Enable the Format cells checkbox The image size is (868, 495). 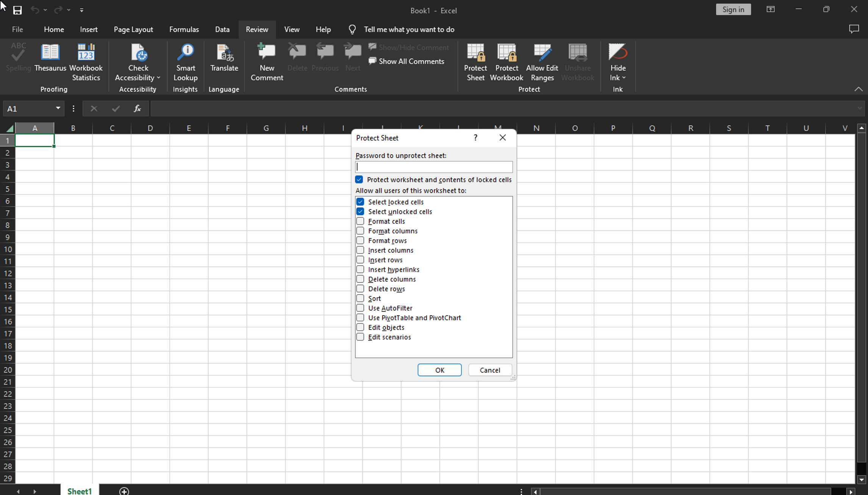point(360,221)
